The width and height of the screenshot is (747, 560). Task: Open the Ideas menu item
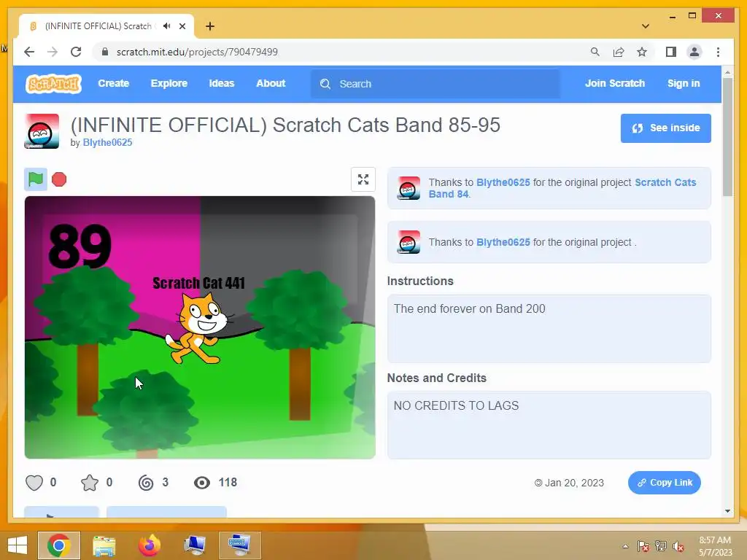pyautogui.click(x=222, y=83)
